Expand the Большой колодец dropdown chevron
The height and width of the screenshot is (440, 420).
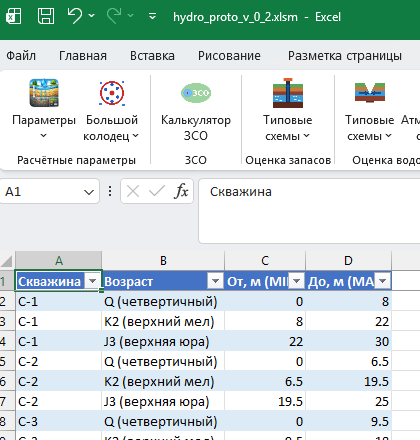click(x=135, y=136)
